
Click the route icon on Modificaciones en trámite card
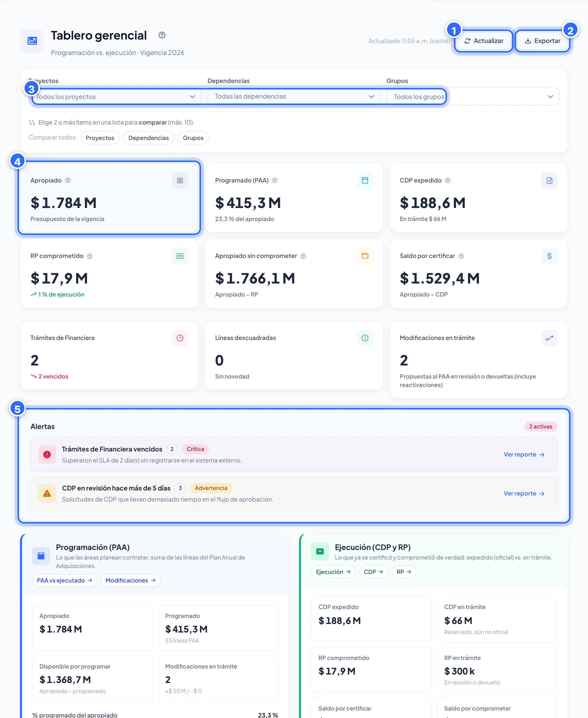tap(549, 338)
